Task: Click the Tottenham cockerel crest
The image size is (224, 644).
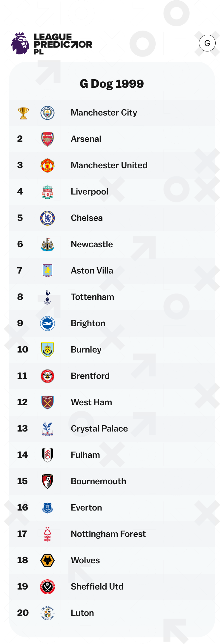Action: coord(47,297)
